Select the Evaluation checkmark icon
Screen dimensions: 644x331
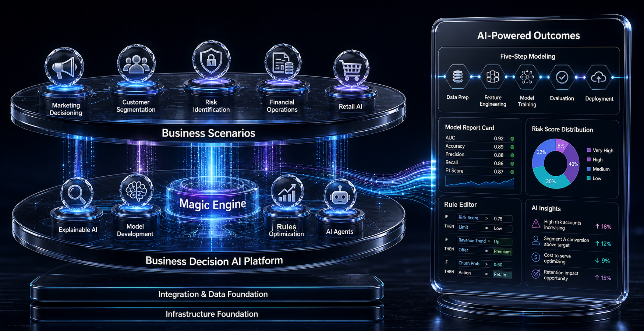562,77
